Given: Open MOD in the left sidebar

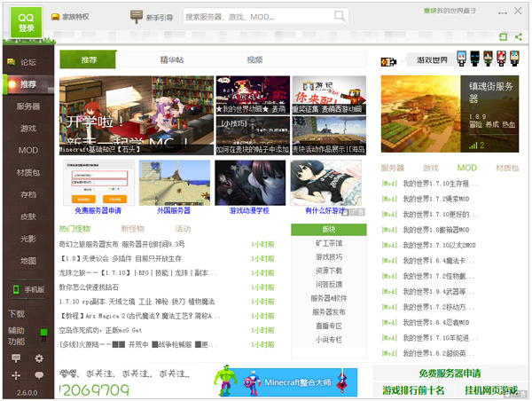Looking at the screenshot, I should point(28,150).
